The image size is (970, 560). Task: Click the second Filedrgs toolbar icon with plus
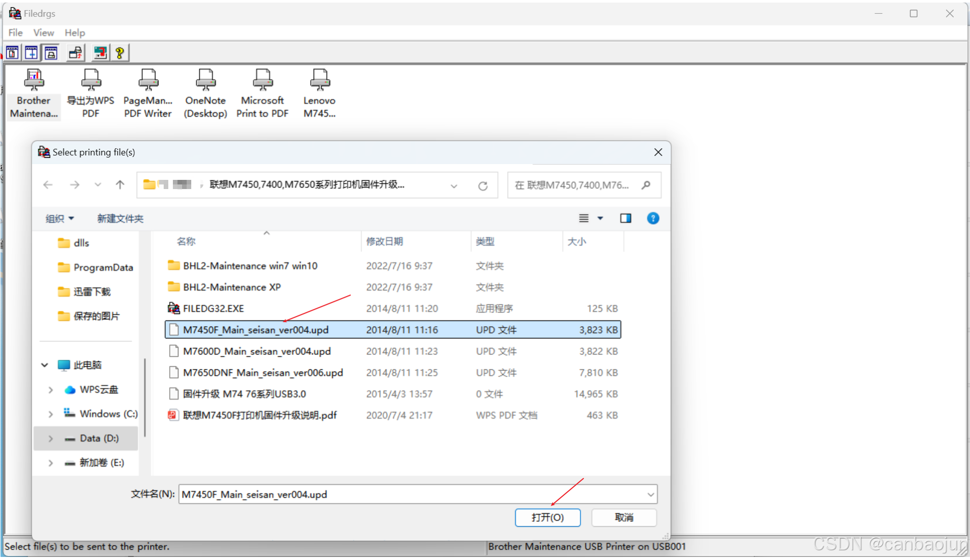(32, 52)
